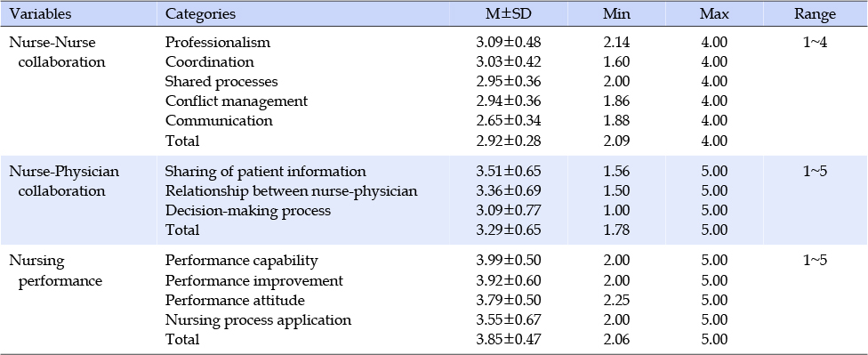Click the M±SD column header
Image resolution: width=868 pixels, height=355 pixels.
508,14
